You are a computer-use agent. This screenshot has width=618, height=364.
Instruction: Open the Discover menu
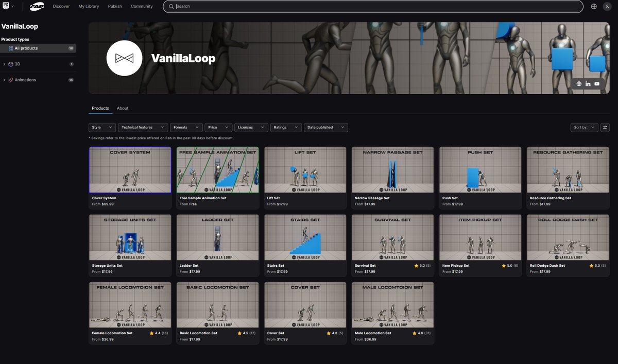61,6
